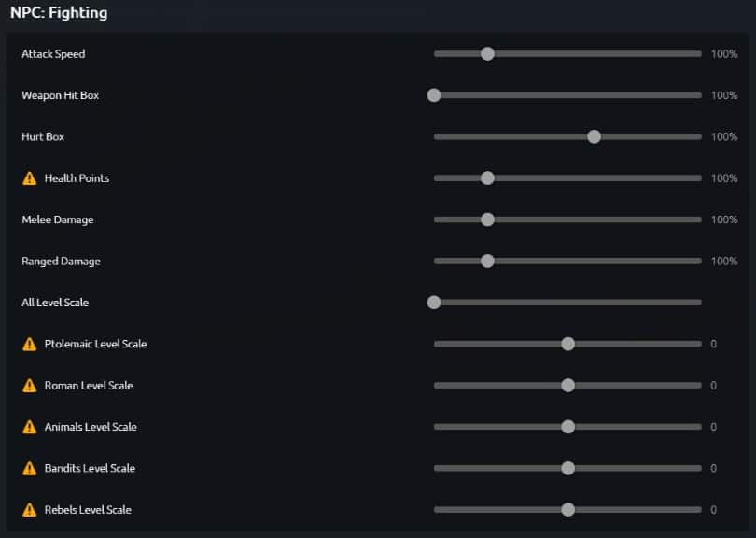Image resolution: width=756 pixels, height=538 pixels.
Task: Click the Roman Level Scale warning icon
Action: pos(30,386)
